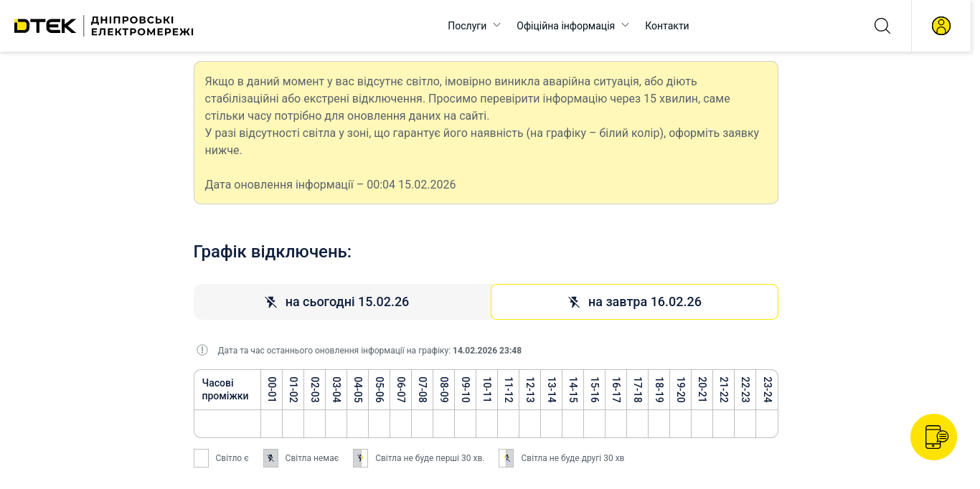This screenshot has width=980, height=489.
Task: Expand the 'Офіційна інформація' dropdown menu
Action: coord(565,26)
